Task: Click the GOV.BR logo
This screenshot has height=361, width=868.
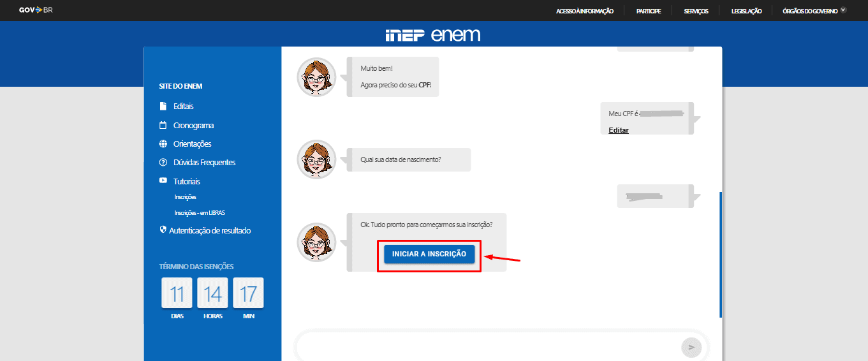Action: (x=36, y=10)
